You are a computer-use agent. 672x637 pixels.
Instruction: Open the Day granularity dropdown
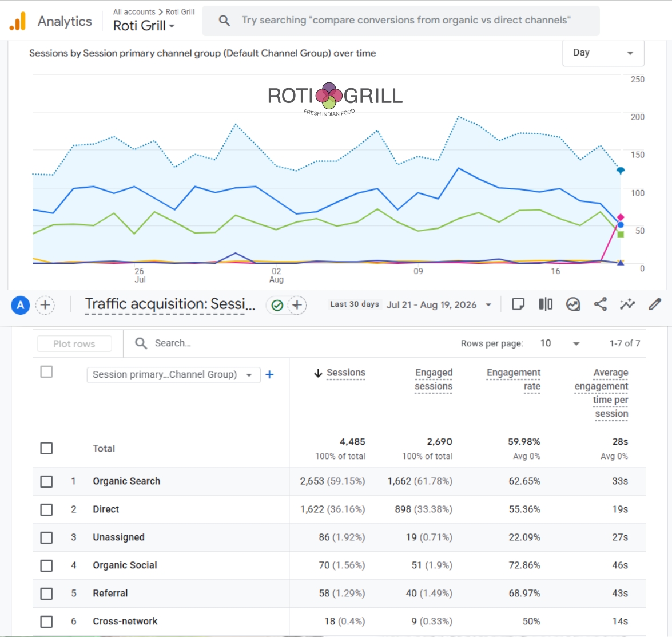coord(603,53)
